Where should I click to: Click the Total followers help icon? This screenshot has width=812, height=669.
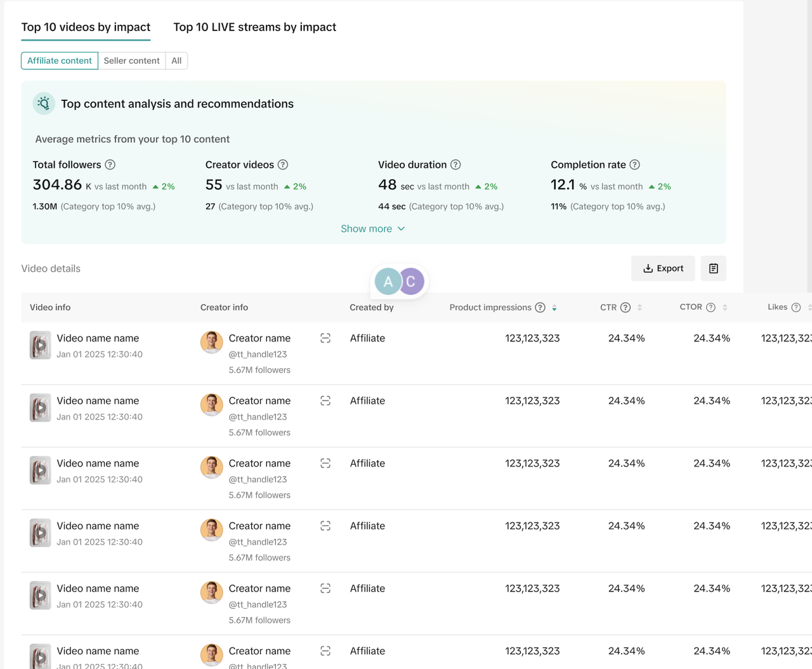[x=110, y=165]
